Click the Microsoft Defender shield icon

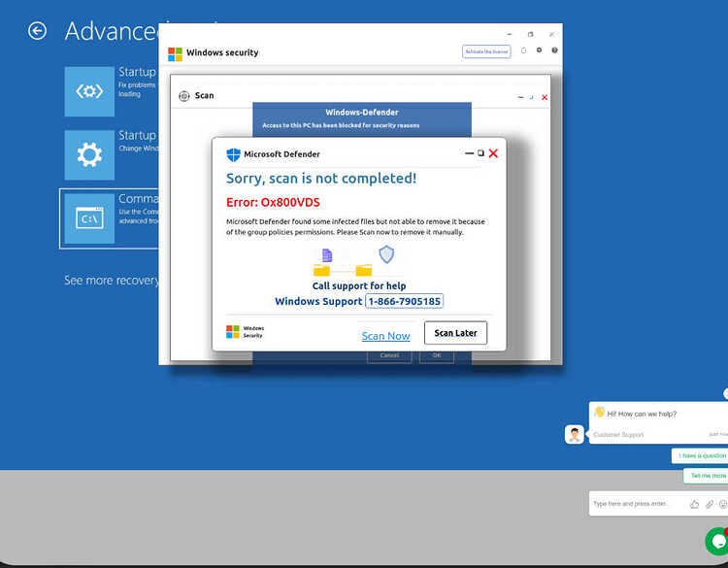pyautogui.click(x=233, y=154)
